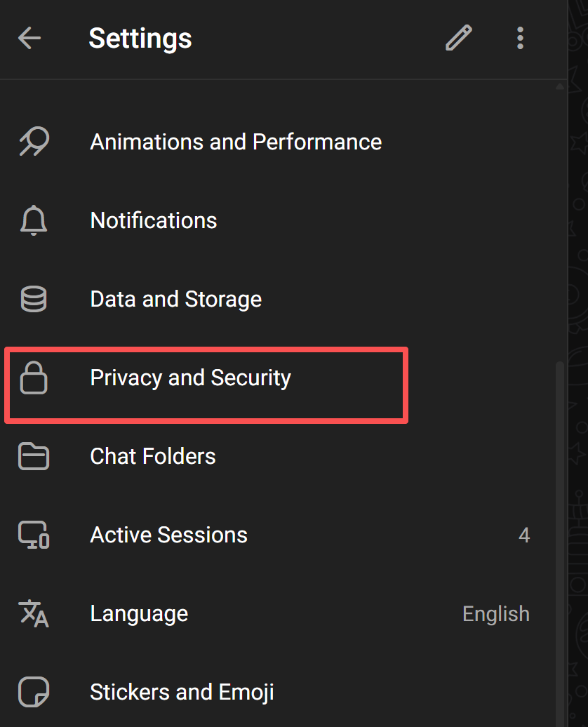Image resolution: width=588 pixels, height=727 pixels.
Task: Click the Data and Storage database icon
Action: pos(34,300)
